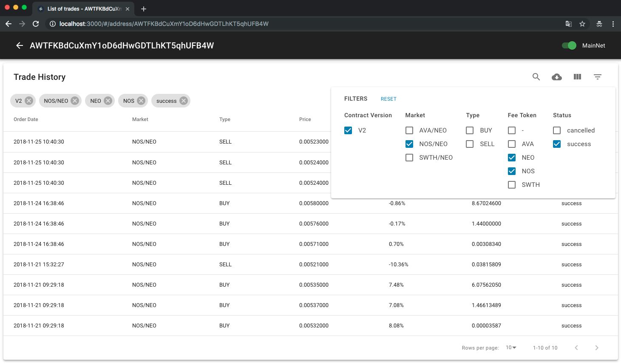The height and width of the screenshot is (364, 621).
Task: Go back using the arrow beside the address
Action: click(20, 45)
